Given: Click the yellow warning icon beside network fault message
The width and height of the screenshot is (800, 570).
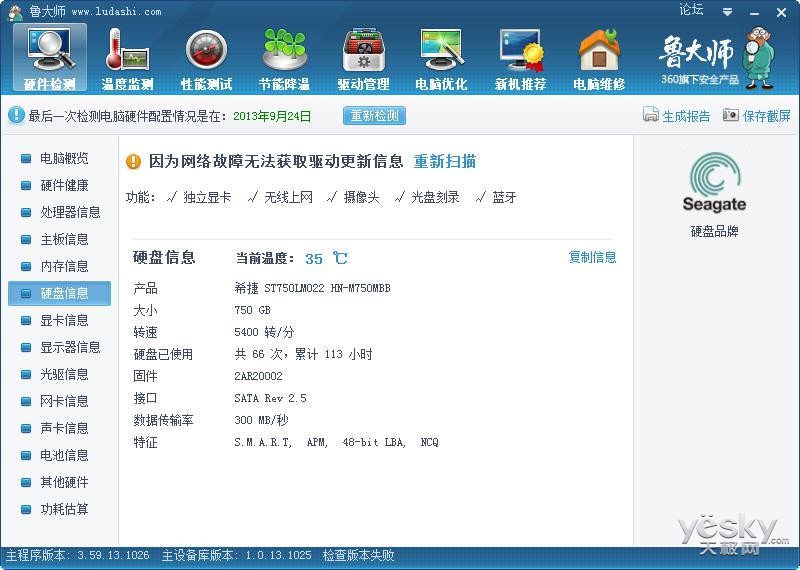Looking at the screenshot, I should pos(133,162).
